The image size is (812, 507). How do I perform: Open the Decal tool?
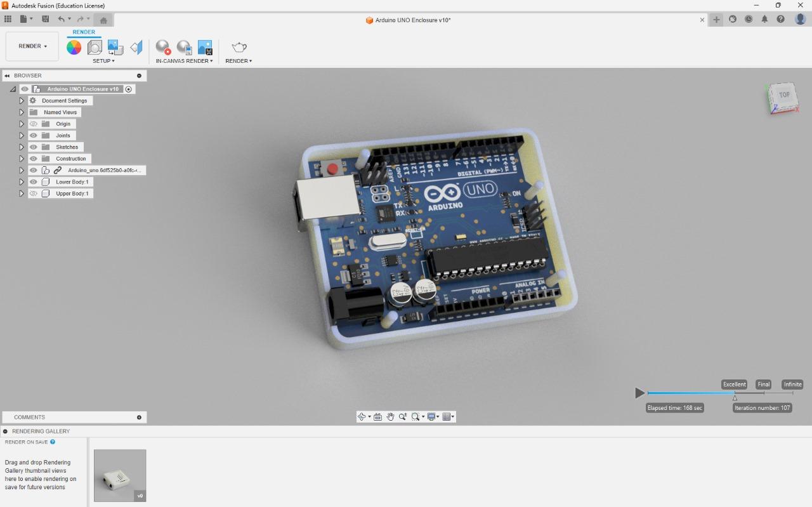click(115, 47)
